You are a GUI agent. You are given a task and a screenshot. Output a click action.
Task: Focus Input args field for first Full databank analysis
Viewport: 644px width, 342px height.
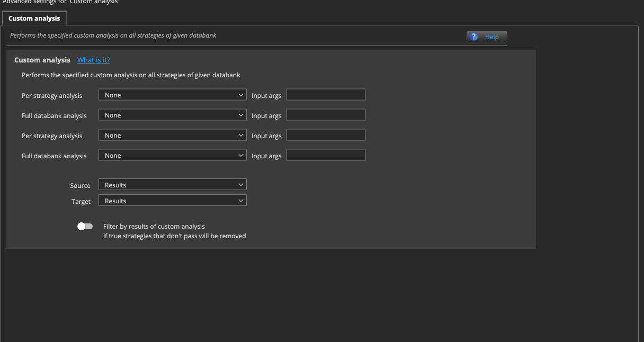click(326, 115)
